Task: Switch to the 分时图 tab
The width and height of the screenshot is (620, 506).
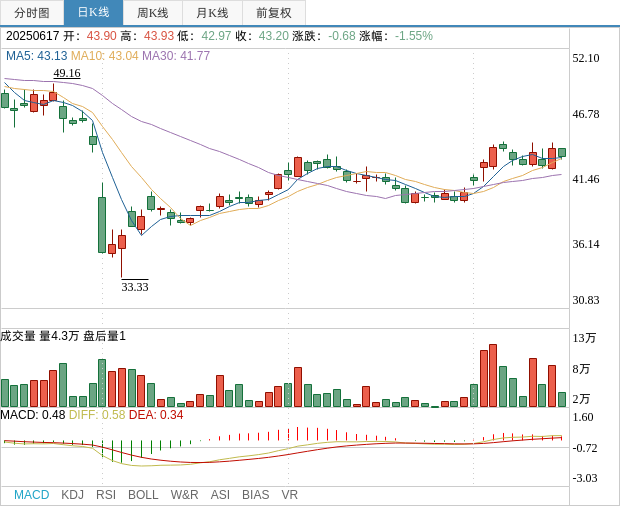Action: tap(32, 13)
